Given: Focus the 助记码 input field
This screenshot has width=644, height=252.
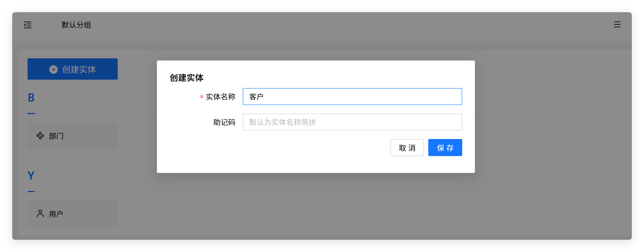Looking at the screenshot, I should pos(352,122).
